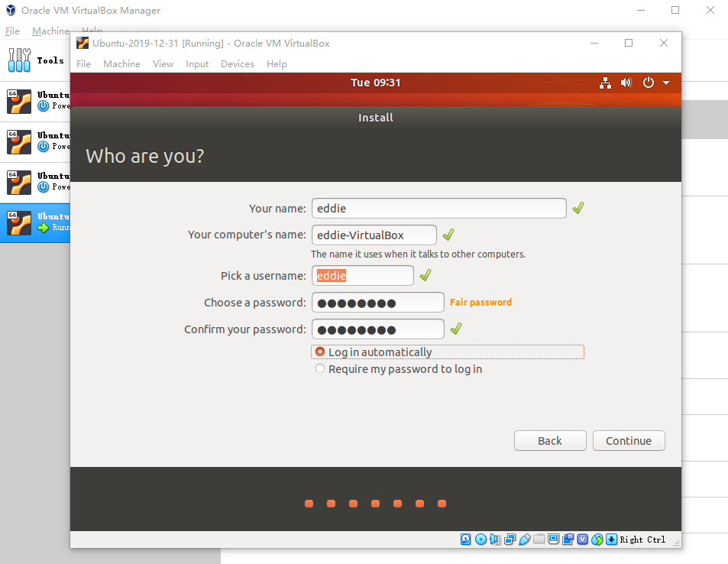Click the 'Your name:' label
The height and width of the screenshot is (564, 728).
coord(277,209)
